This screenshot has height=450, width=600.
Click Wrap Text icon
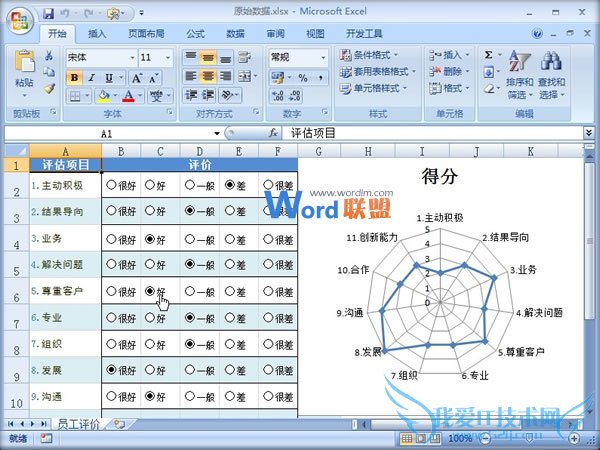pyautogui.click(x=245, y=57)
